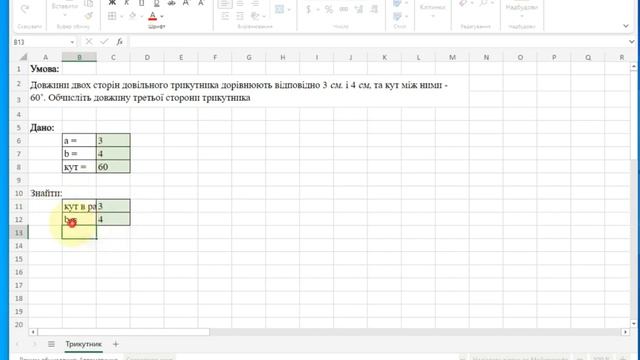Click the Paste (Вставити) button

tap(64, 7)
